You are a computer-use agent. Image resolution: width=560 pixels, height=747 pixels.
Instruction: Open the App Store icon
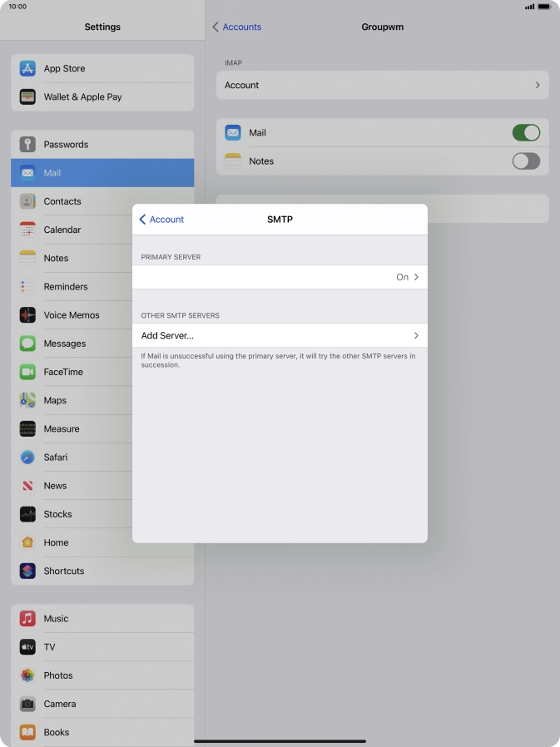(27, 68)
